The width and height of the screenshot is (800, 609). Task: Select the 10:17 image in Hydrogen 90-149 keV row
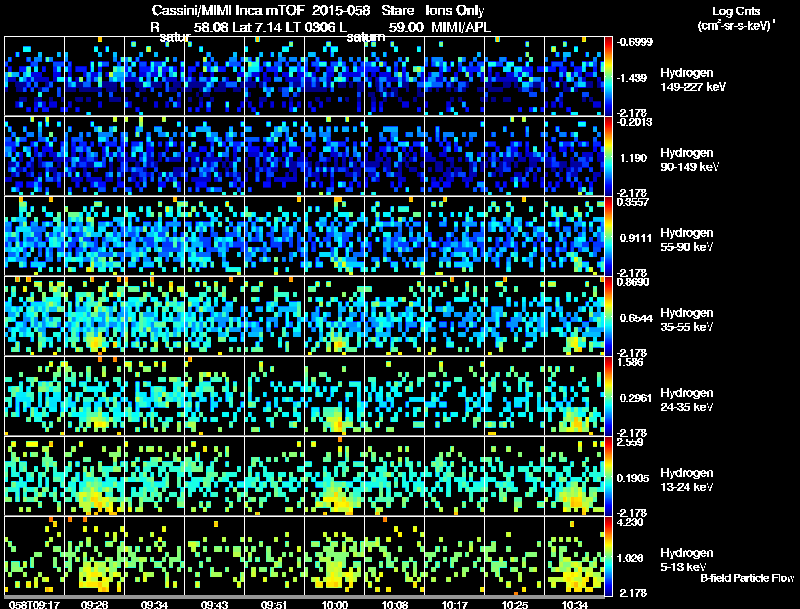tap(455, 156)
